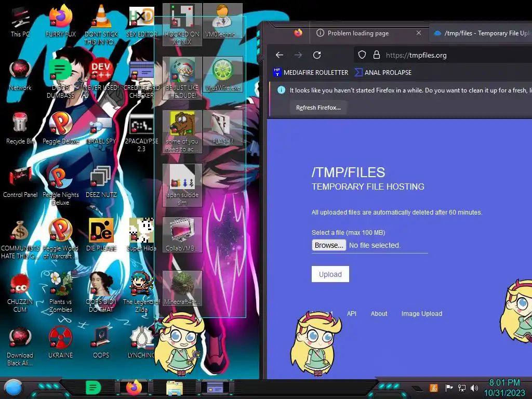Open the card app taskbar button

pyautogui.click(x=215, y=388)
